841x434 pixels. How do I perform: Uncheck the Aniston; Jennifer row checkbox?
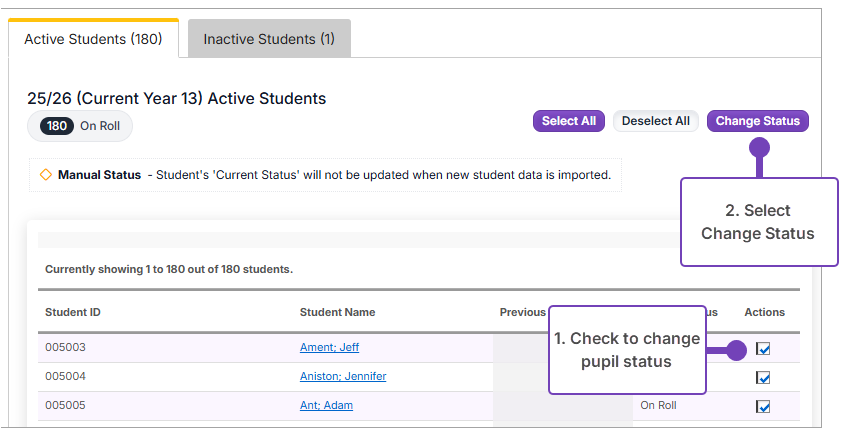tap(763, 378)
